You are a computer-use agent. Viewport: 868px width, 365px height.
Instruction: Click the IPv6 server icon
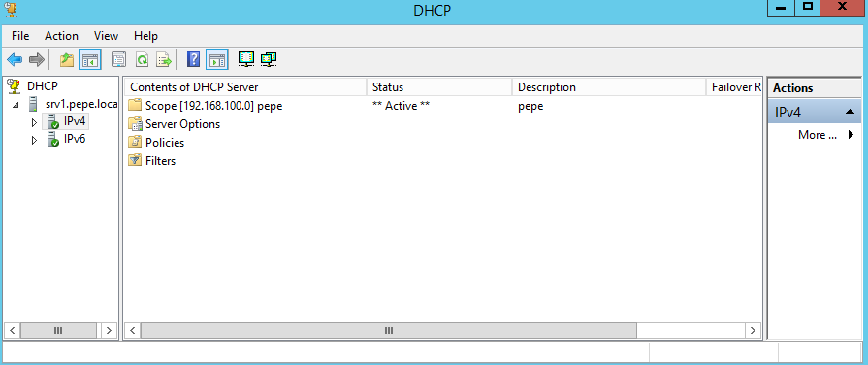click(53, 139)
